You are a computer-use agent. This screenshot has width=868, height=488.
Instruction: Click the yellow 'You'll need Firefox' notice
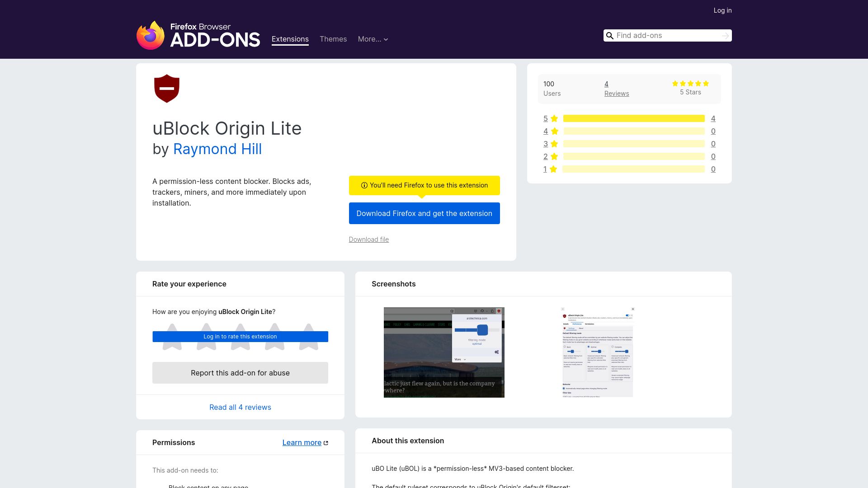(x=424, y=185)
